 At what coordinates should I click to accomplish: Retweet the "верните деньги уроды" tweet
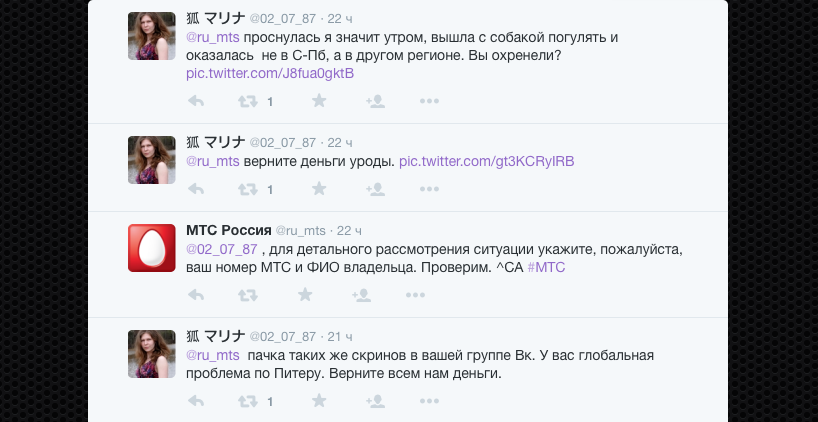[247, 188]
